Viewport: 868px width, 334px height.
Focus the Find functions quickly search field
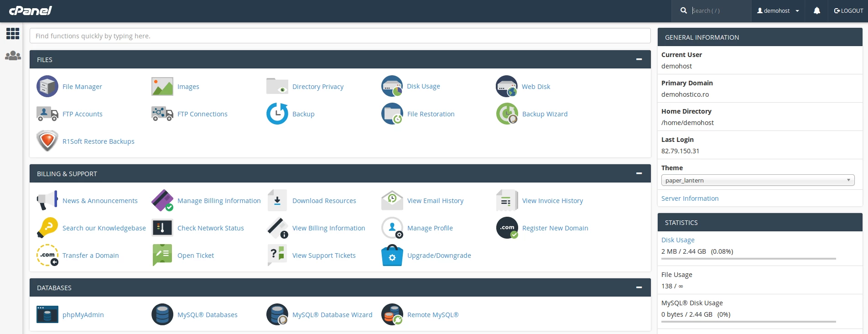pyautogui.click(x=340, y=36)
